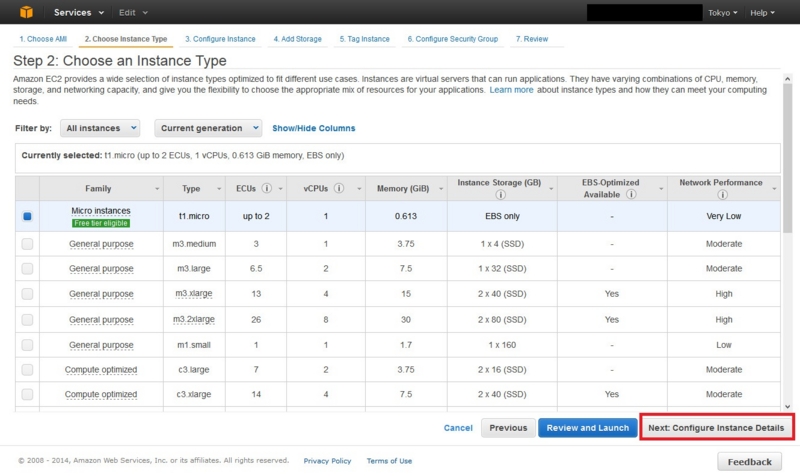The image size is (800, 476).
Task: Click the scrollbar down arrow
Action: (787, 406)
